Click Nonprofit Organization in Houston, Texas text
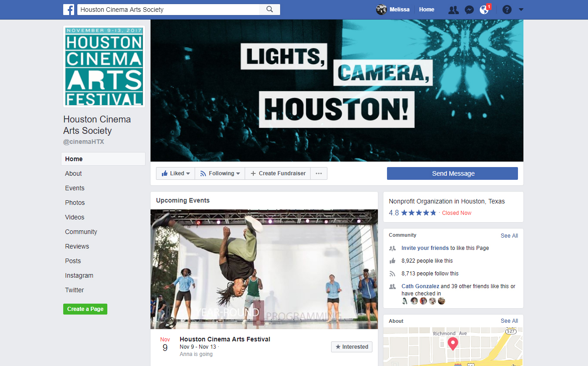The height and width of the screenshot is (366, 588). coord(447,201)
